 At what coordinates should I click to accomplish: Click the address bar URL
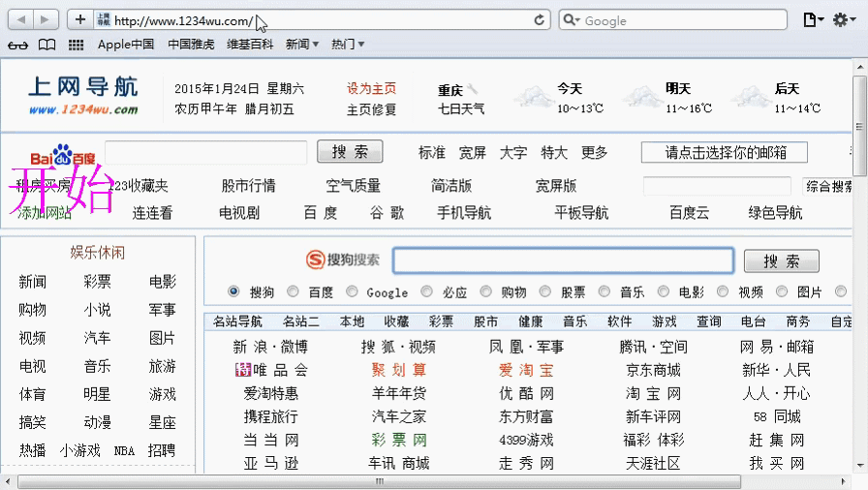tap(184, 21)
